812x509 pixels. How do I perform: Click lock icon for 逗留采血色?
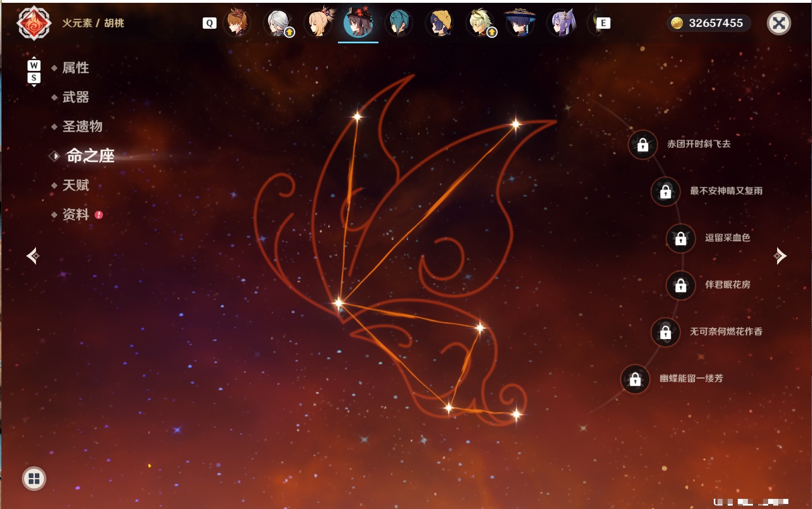pos(680,238)
